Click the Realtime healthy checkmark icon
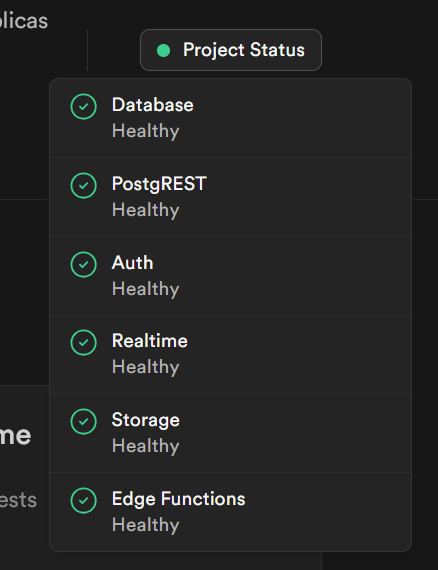 point(84,342)
